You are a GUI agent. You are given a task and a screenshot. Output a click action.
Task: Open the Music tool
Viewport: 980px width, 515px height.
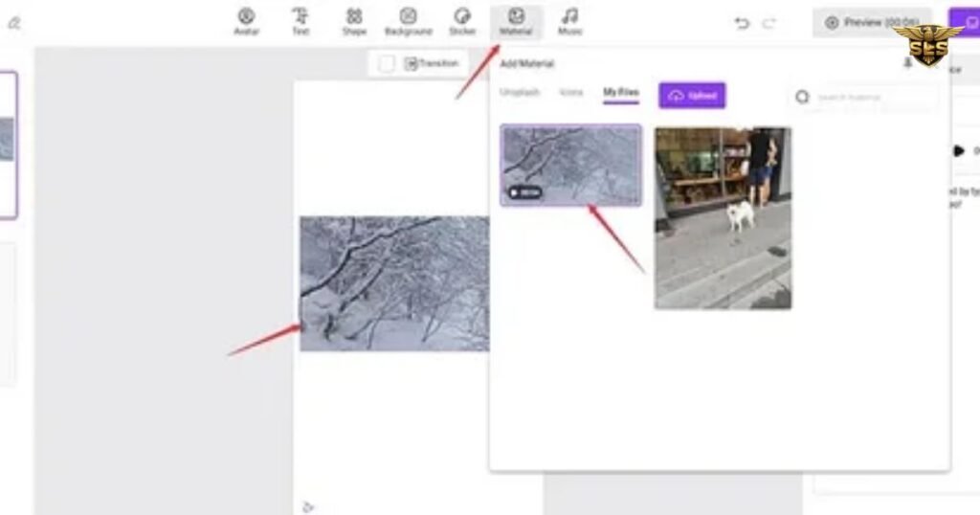tap(569, 21)
